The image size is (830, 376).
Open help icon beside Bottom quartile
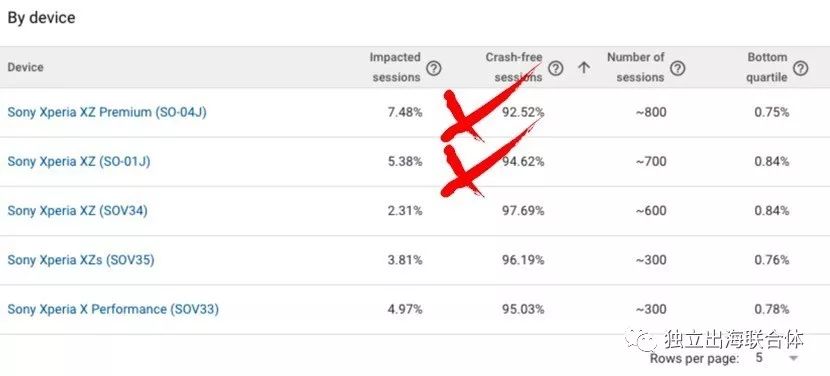(x=801, y=68)
